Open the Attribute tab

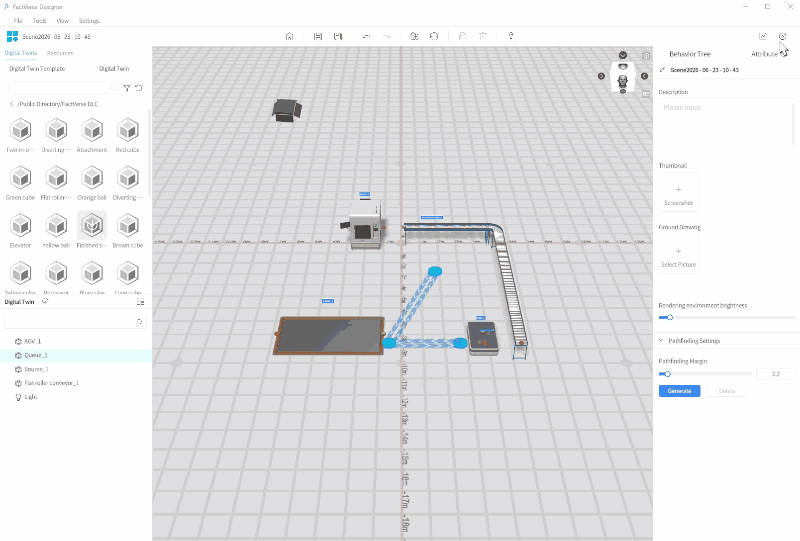coord(764,54)
